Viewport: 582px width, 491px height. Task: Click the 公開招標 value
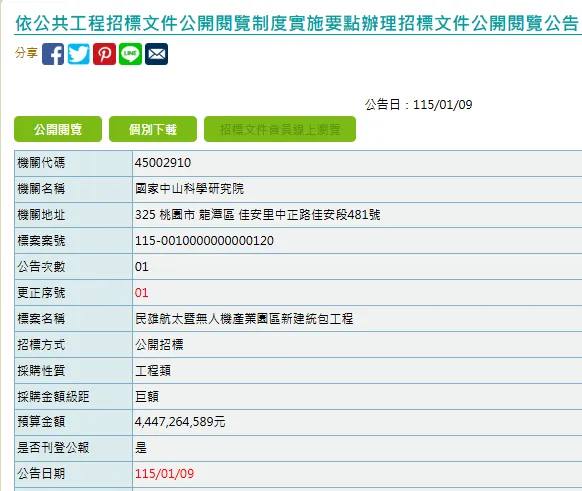(x=159, y=345)
